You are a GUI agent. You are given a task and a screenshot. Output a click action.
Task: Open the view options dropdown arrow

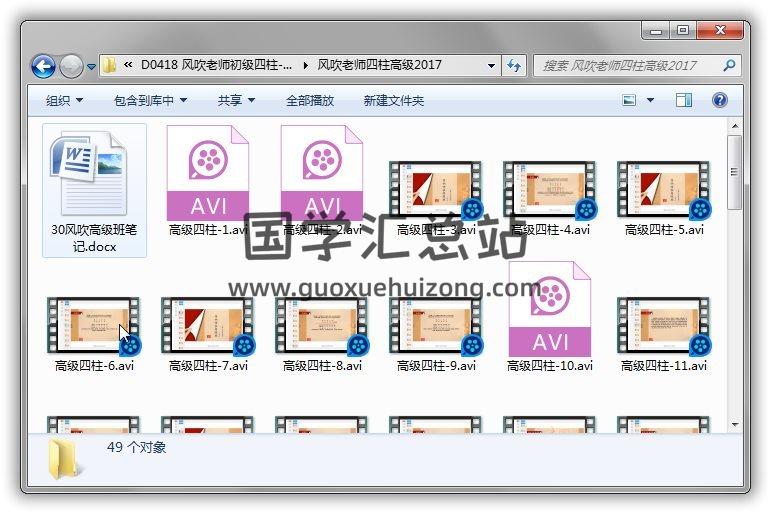[x=650, y=100]
